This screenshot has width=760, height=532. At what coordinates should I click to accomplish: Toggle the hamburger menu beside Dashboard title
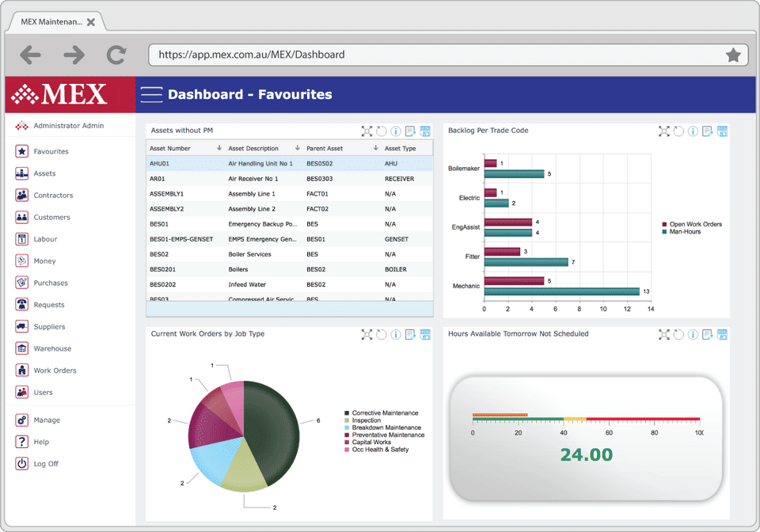point(152,94)
